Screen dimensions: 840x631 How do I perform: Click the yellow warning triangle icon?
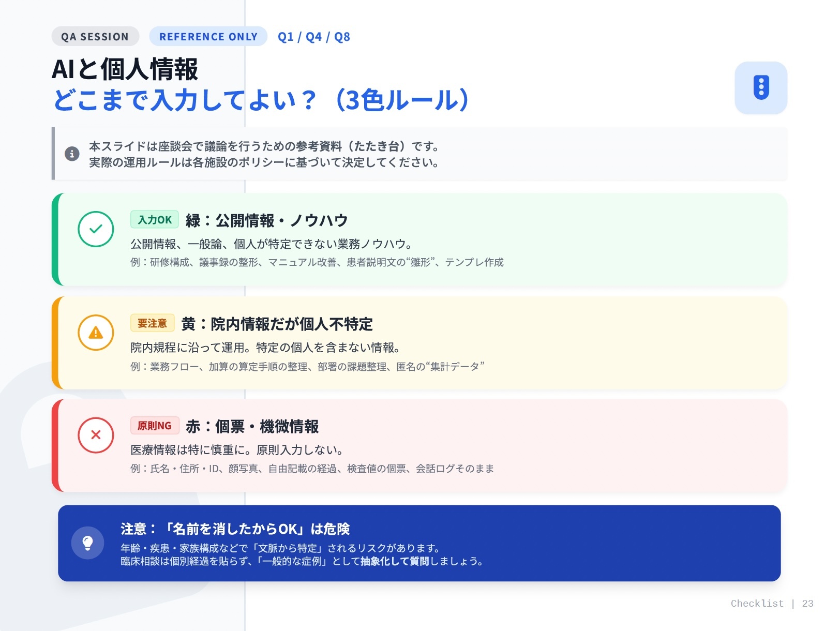[96, 333]
